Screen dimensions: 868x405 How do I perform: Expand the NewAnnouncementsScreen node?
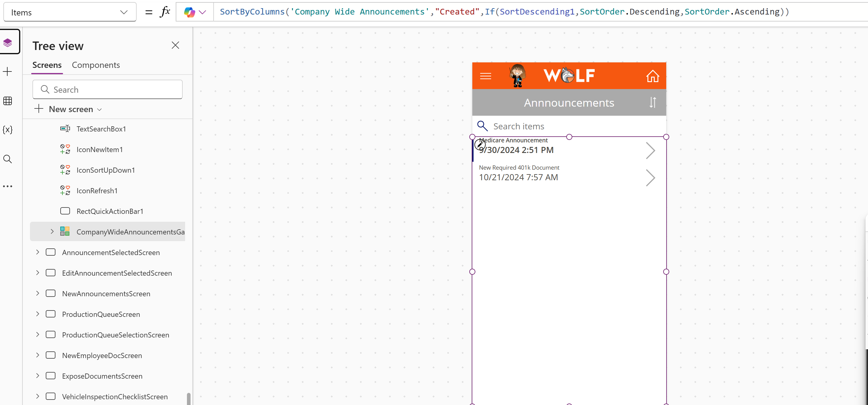(38, 294)
